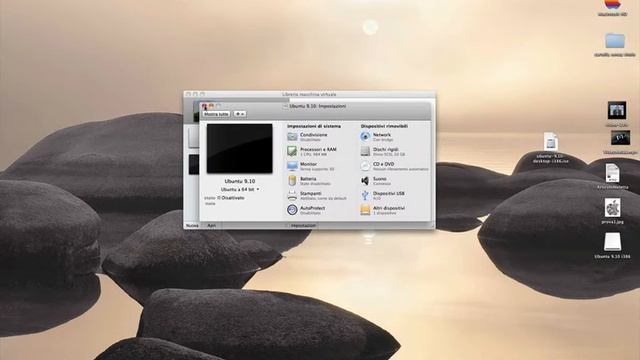Select the white text document desktop icon

[612, 173]
